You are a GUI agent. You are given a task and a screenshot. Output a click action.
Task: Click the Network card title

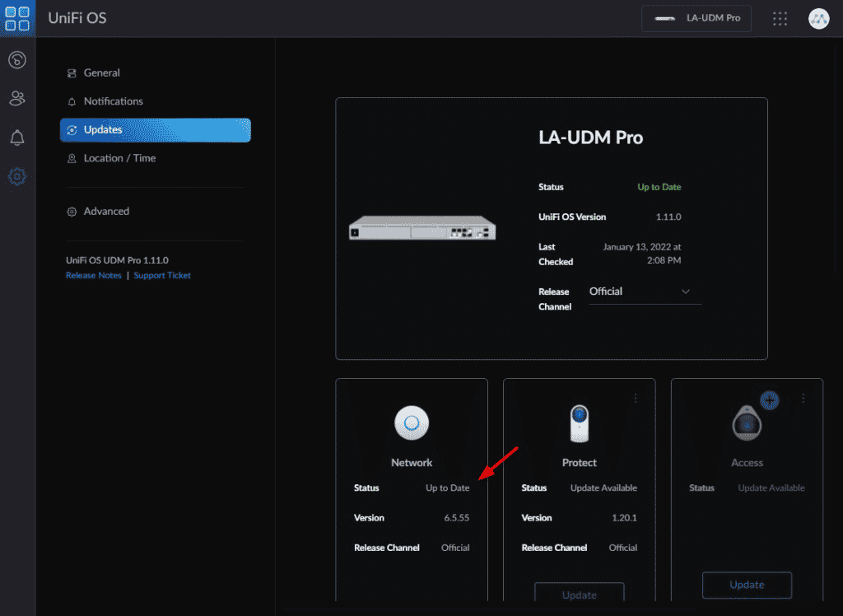click(x=412, y=463)
